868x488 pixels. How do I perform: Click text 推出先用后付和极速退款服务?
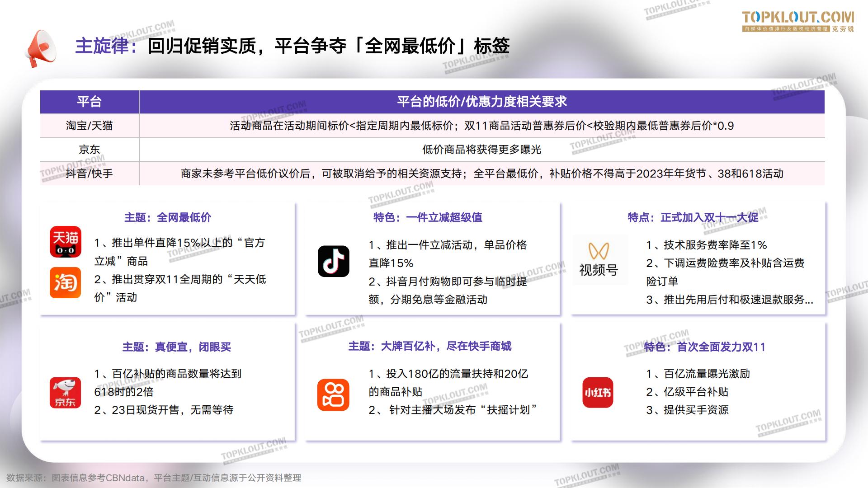pyautogui.click(x=730, y=300)
